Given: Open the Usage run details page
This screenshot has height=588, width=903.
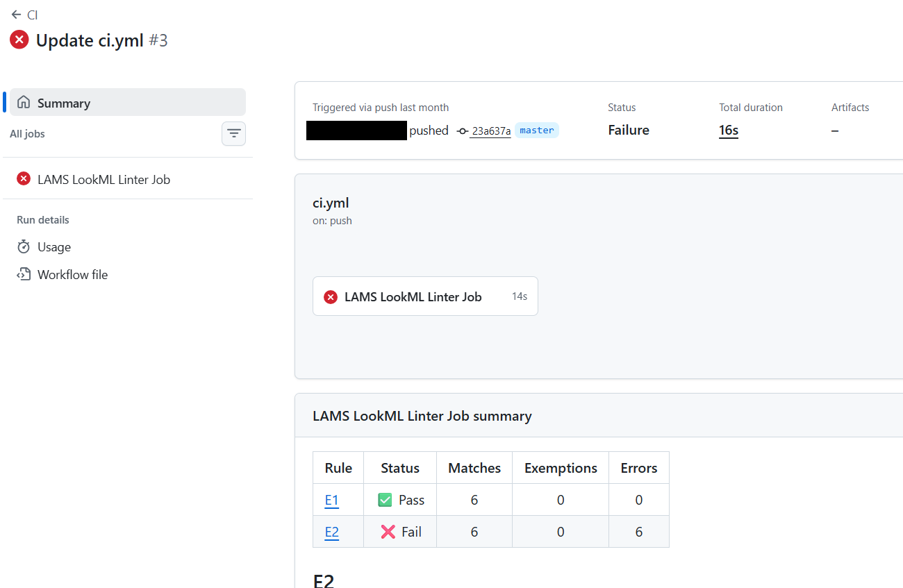Looking at the screenshot, I should click(54, 247).
